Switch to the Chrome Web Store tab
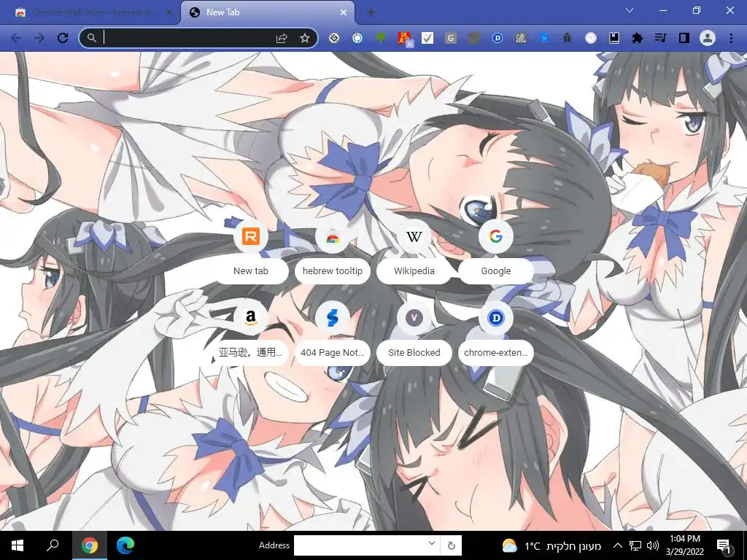Image resolution: width=747 pixels, height=560 pixels. point(93,13)
